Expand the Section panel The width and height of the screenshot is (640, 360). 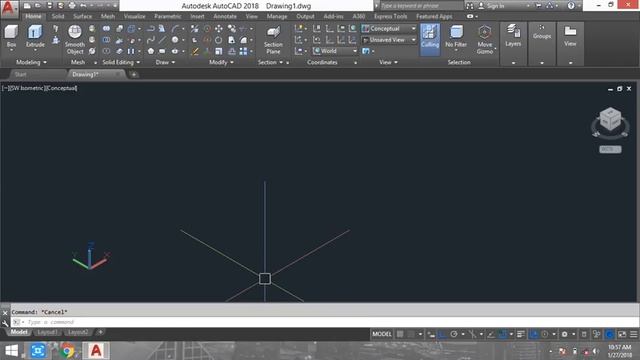pos(270,62)
